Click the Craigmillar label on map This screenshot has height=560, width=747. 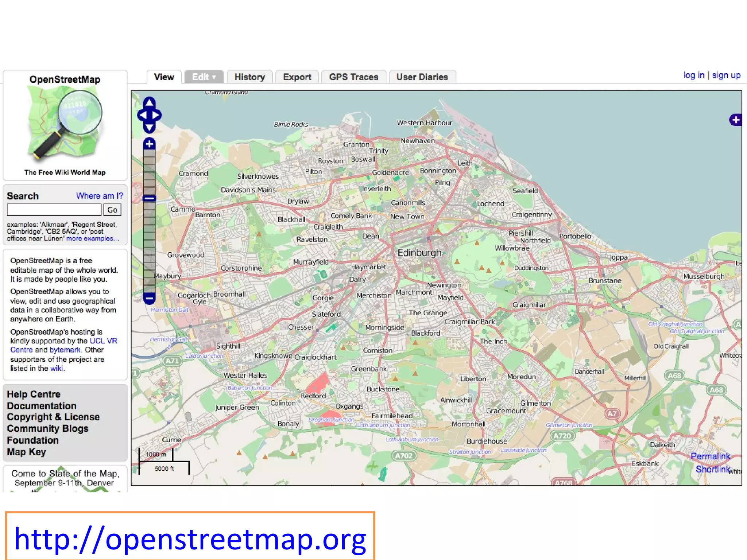point(529,305)
